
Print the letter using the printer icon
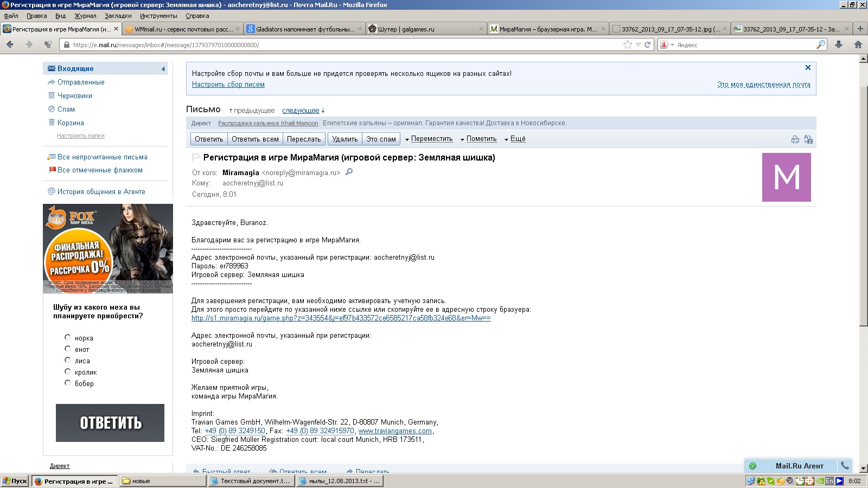click(795, 139)
